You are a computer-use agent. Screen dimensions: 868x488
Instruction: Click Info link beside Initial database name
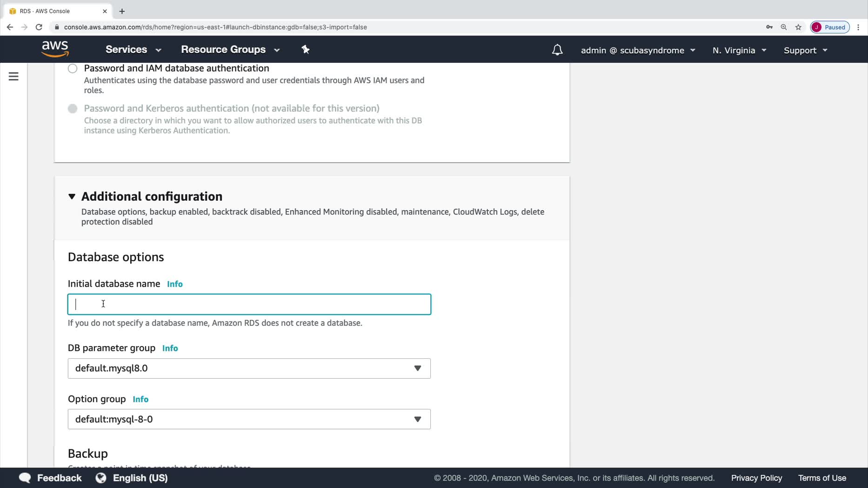click(x=174, y=284)
